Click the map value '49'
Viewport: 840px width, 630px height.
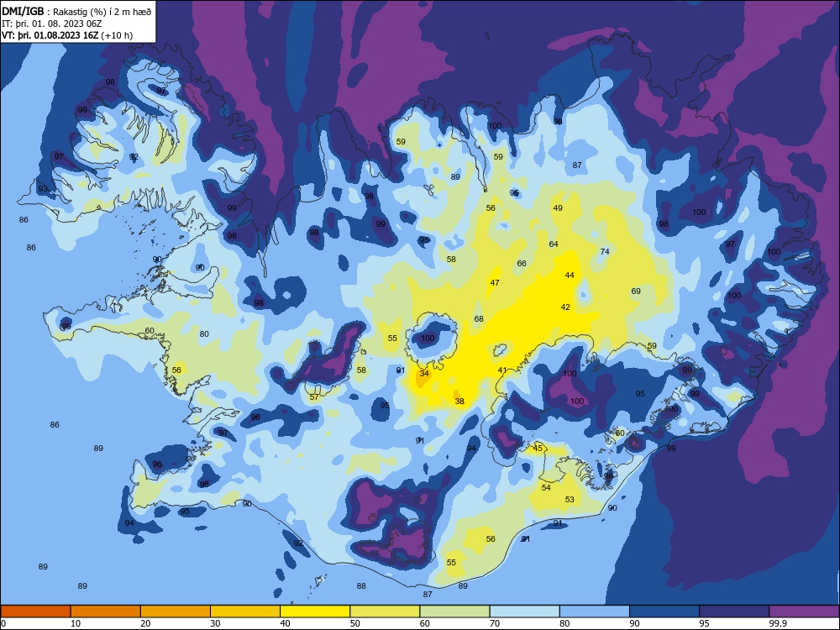(x=558, y=208)
